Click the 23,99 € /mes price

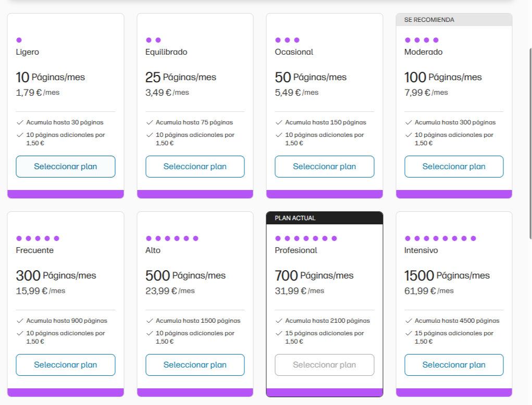click(170, 291)
